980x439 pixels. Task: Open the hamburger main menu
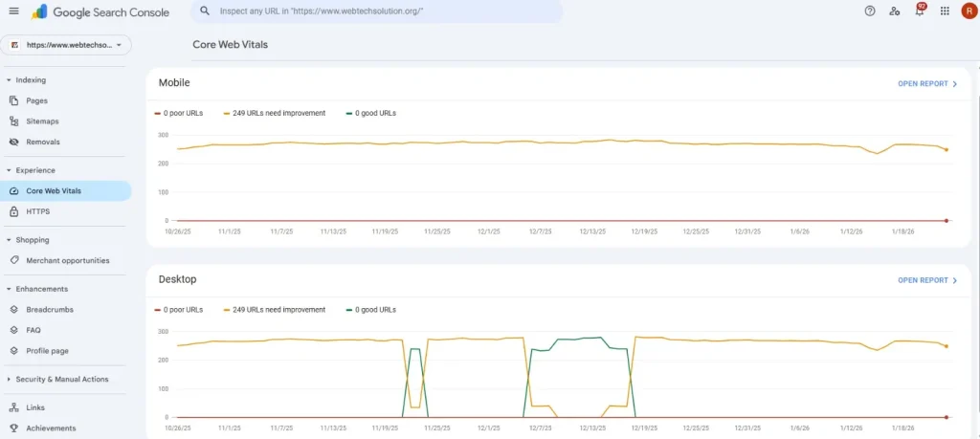pos(13,11)
